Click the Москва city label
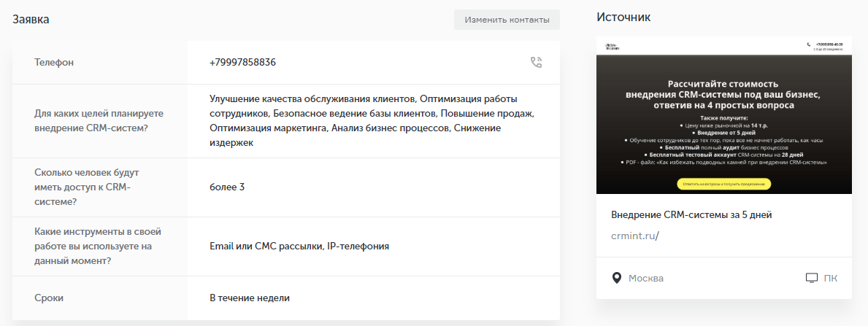The height and width of the screenshot is (326, 868). click(646, 279)
